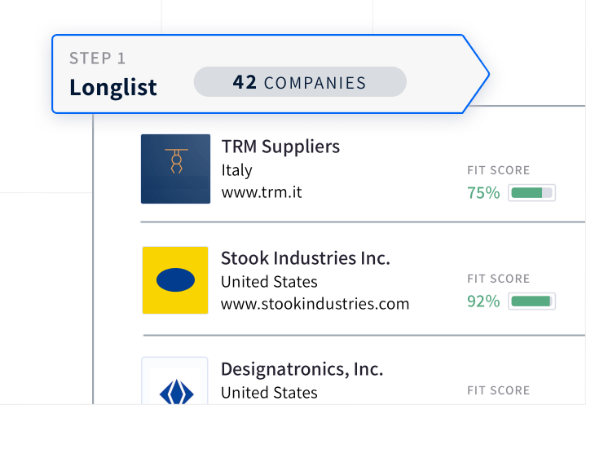Viewport: 615px width, 458px height.
Task: Click the Designatronics blue diamond logo
Action: pyautogui.click(x=175, y=386)
